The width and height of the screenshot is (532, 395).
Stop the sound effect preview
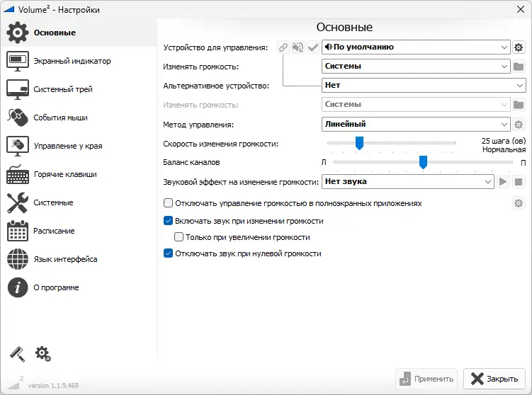pyautogui.click(x=519, y=182)
